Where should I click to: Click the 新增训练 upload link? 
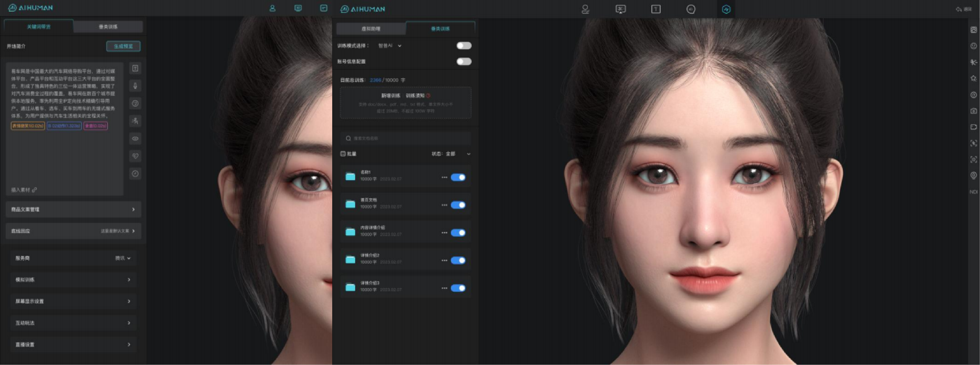[x=391, y=96]
